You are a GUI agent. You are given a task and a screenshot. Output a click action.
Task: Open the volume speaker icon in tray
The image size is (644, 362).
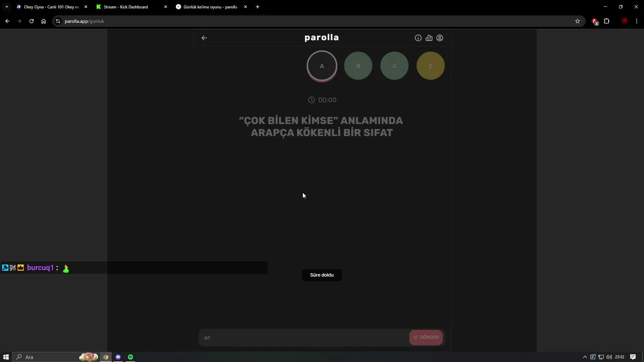[609, 357]
